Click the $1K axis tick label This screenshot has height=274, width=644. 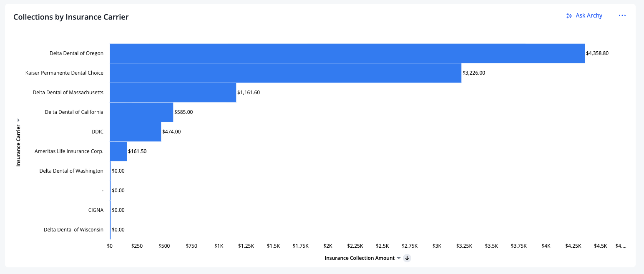click(219, 246)
